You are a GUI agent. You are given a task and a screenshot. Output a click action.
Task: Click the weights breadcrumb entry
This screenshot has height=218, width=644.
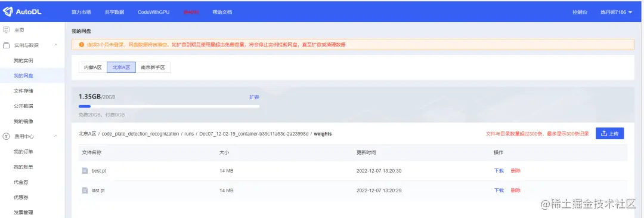pyautogui.click(x=323, y=134)
